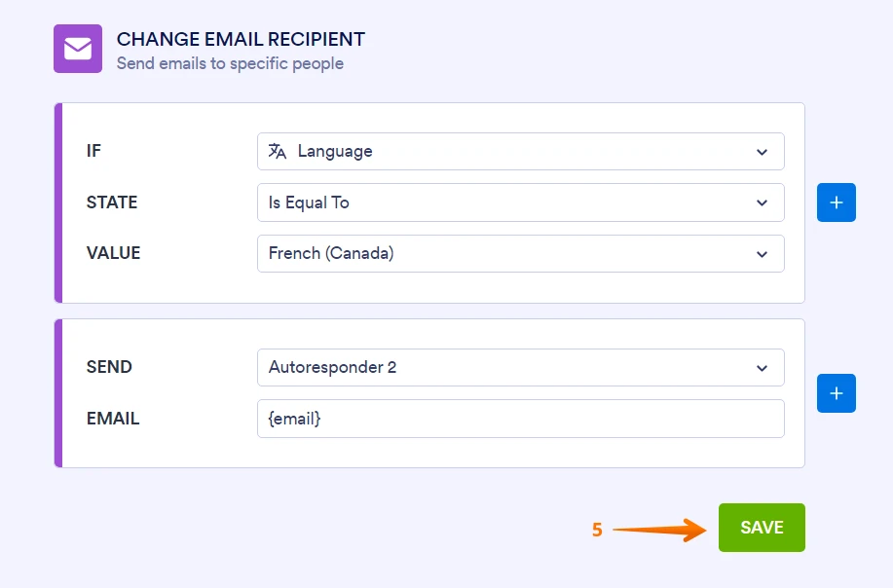Click the translate icon inside the Language field

pos(279,151)
